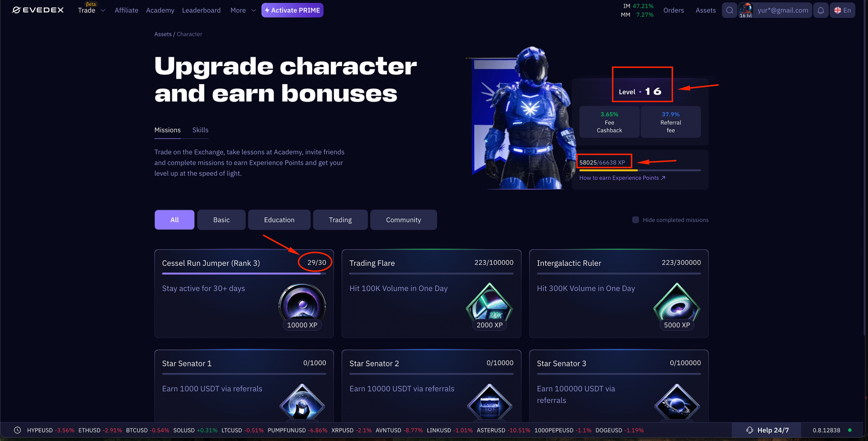The height and width of the screenshot is (441, 868).
Task: Enable Hide completed missions checkbox
Action: coord(635,220)
